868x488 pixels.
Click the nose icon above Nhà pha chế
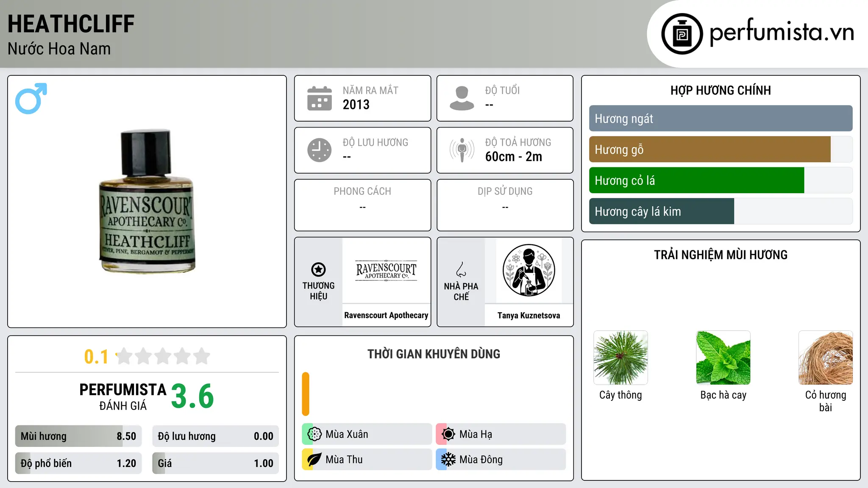[461, 269]
